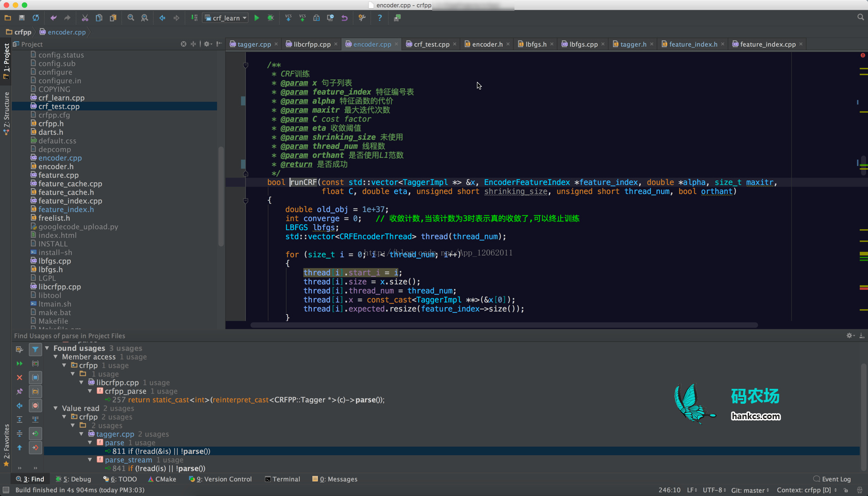Click the red X close usages icon
The height and width of the screenshot is (496, 868).
pos(19,378)
